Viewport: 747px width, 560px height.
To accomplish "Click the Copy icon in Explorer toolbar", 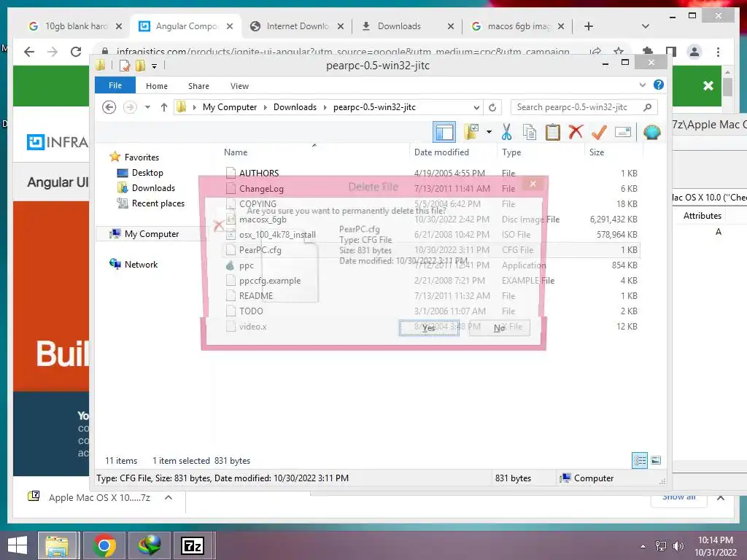I will [x=530, y=132].
